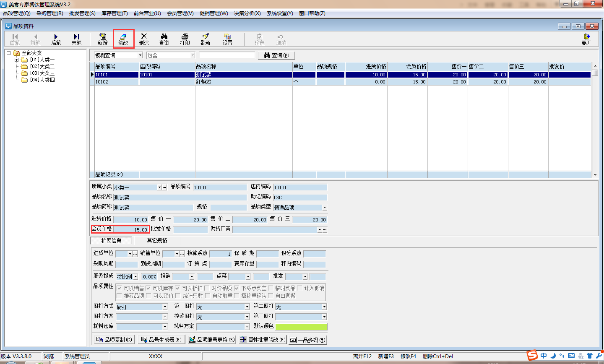Click the green 默认颜色 color swatch
604x364 pixels.
click(x=301, y=327)
